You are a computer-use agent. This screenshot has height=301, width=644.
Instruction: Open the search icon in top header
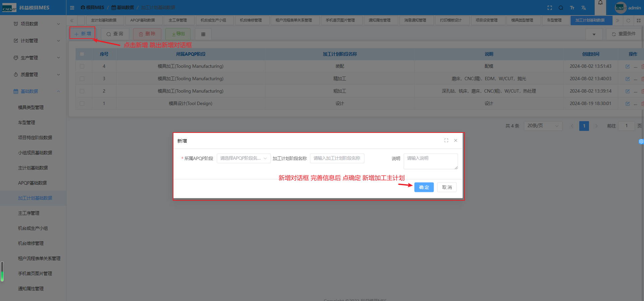[x=561, y=8]
